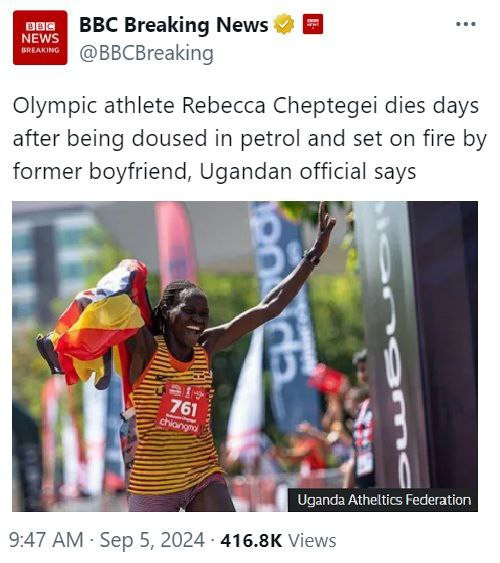The height and width of the screenshot is (563, 500).
Task: Open the BBC Breaking News display name
Action: 174,25
